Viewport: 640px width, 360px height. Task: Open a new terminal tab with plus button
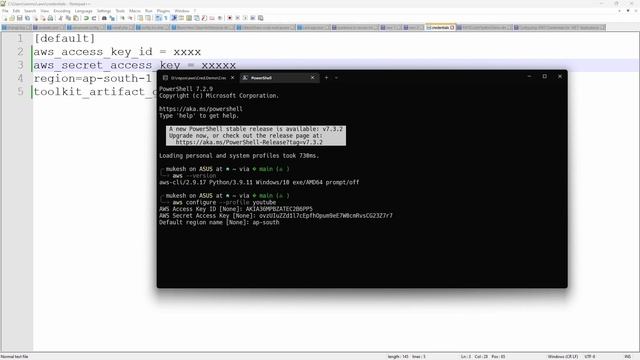326,78
